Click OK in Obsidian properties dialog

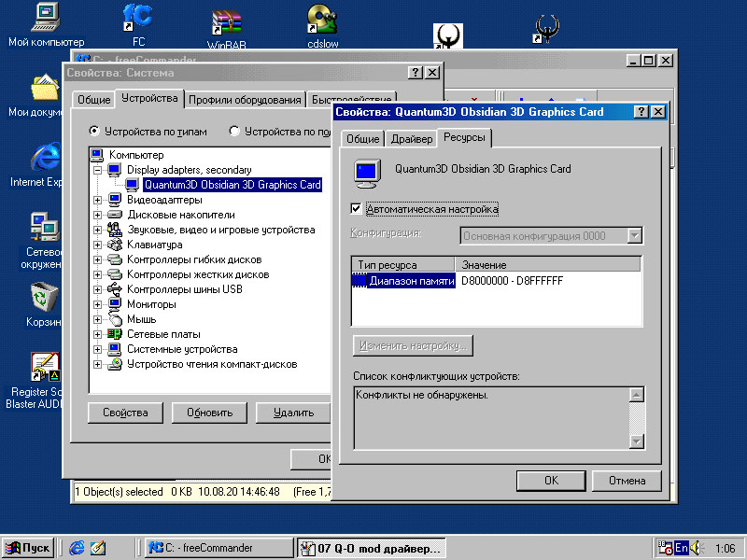pyautogui.click(x=551, y=481)
